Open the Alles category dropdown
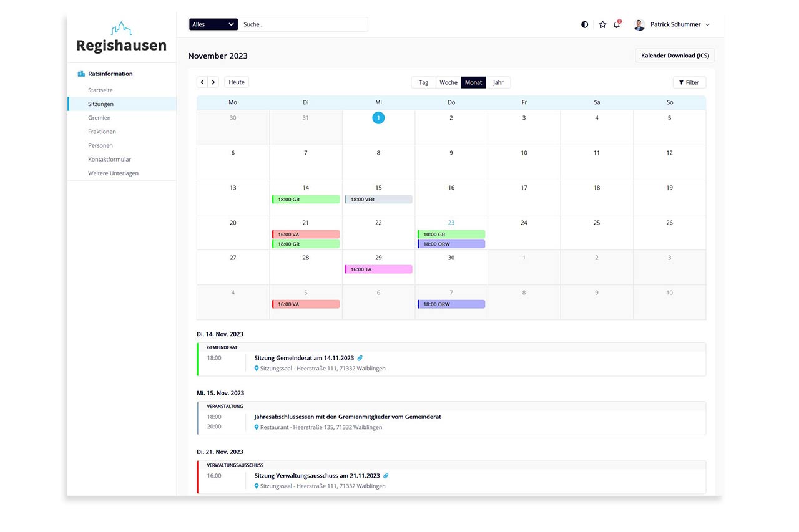Viewport: 799px width, 532px height. [x=213, y=24]
